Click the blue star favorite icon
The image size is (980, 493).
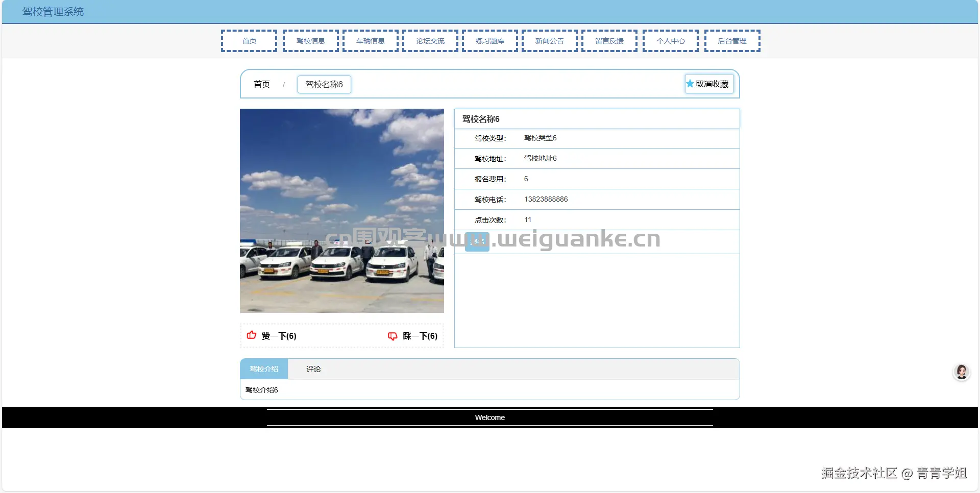(690, 84)
